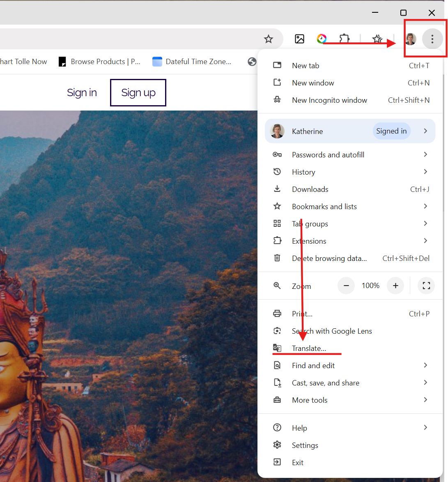The height and width of the screenshot is (482, 448).
Task: Click the Sign in link
Action: coord(82,92)
